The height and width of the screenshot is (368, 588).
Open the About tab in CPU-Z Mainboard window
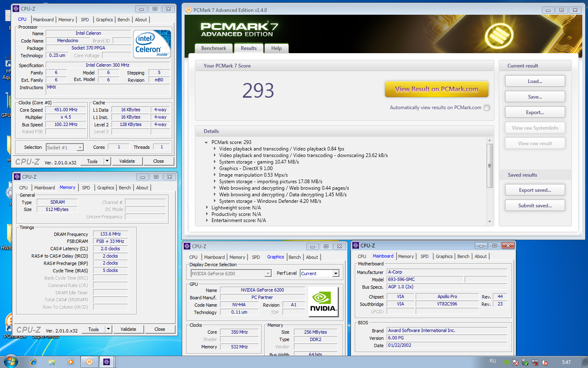[481, 256]
